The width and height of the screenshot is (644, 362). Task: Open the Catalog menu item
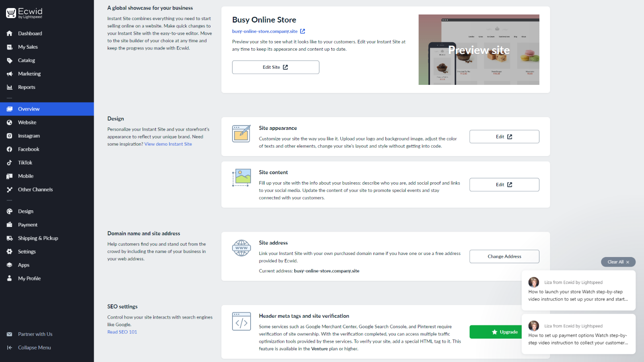(47, 60)
